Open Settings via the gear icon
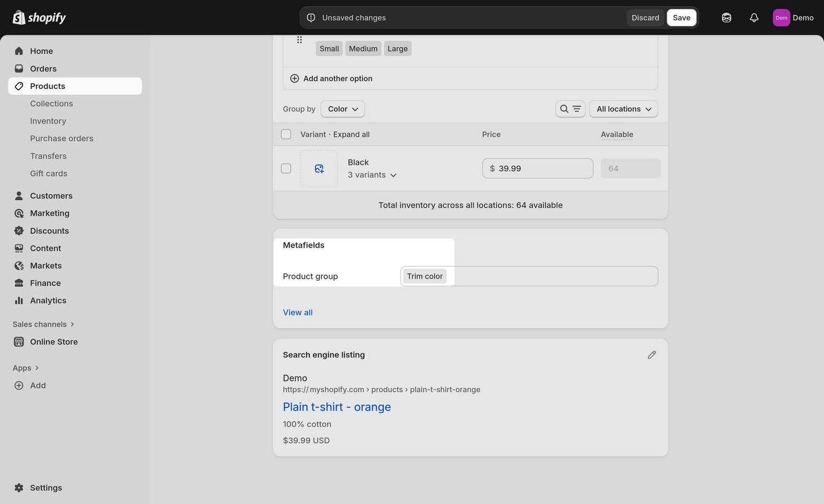The image size is (824, 504). tap(19, 488)
